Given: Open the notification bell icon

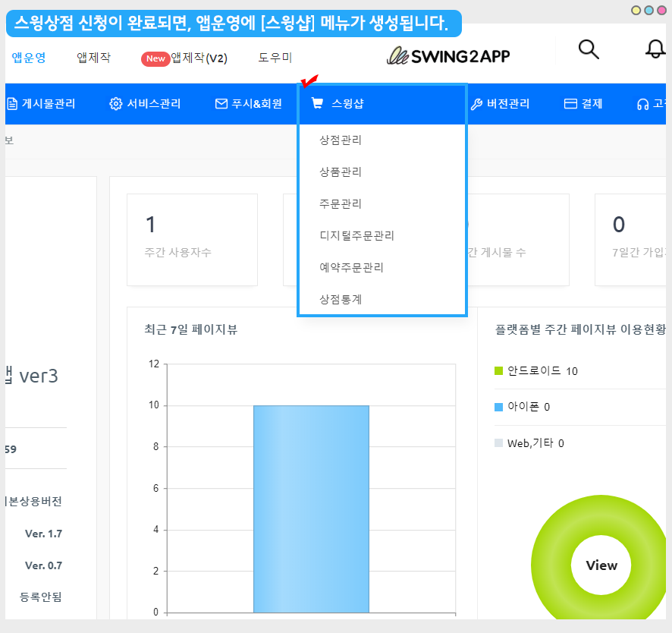Looking at the screenshot, I should point(655,49).
